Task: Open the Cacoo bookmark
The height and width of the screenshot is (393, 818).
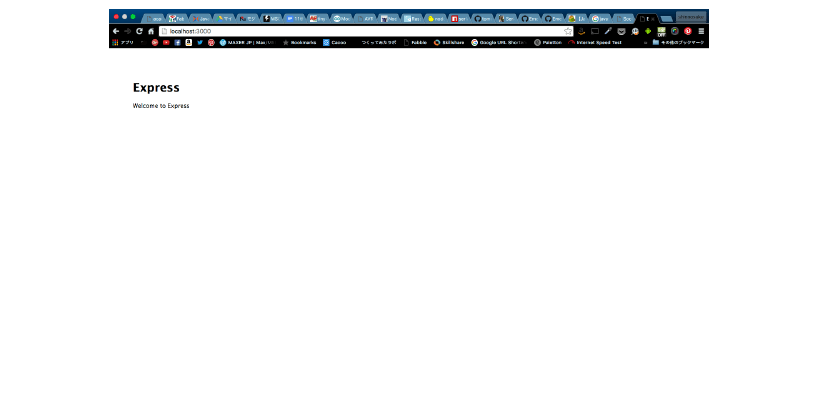Action: [334, 43]
